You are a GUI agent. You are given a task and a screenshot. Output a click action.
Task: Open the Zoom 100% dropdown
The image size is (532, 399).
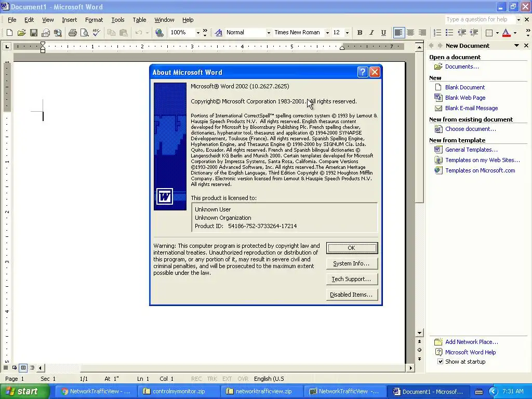pyautogui.click(x=198, y=33)
